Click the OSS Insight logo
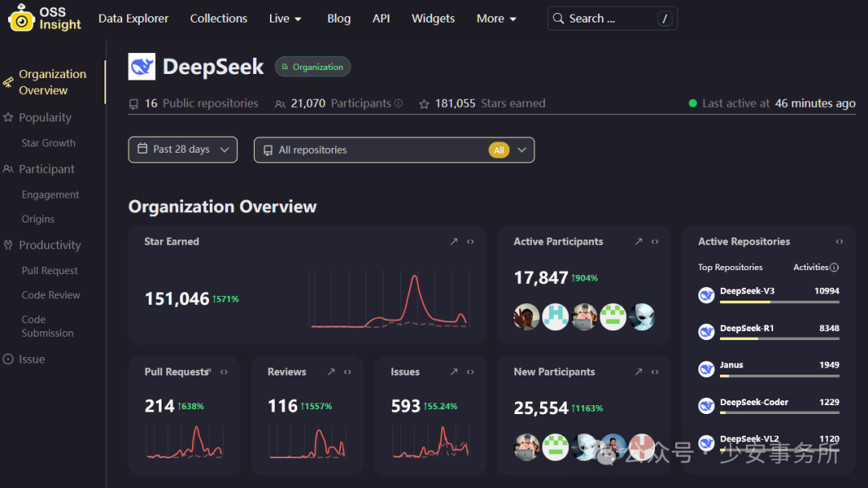868x488 pixels. (45, 18)
